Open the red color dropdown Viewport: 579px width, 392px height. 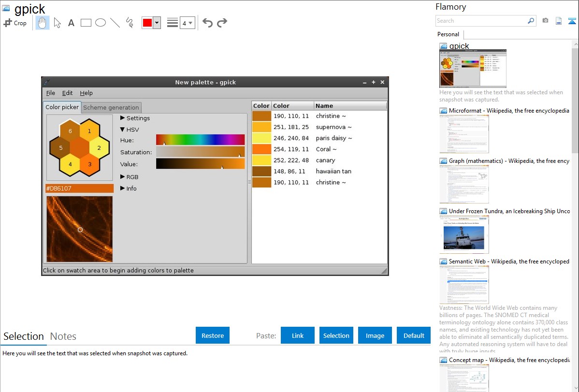157,23
